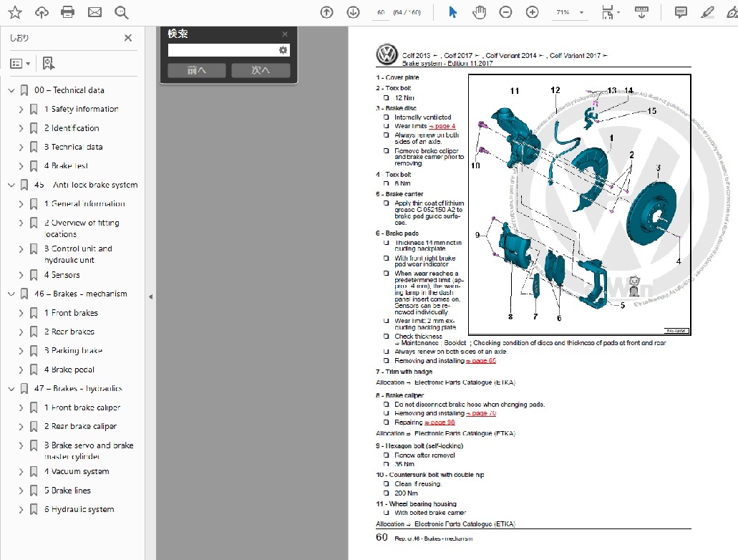Viewport: 738px width, 560px height.
Task: Open 1 General information bookmark
Action: (84, 204)
